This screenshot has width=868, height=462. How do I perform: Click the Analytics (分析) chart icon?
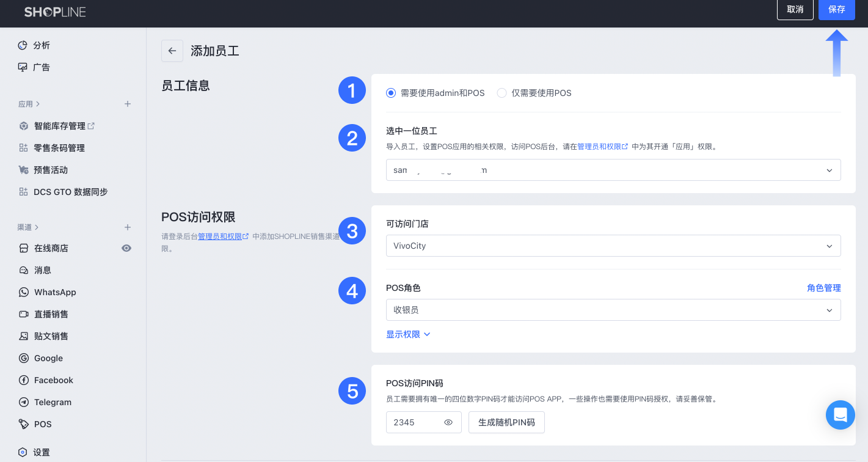coord(23,45)
